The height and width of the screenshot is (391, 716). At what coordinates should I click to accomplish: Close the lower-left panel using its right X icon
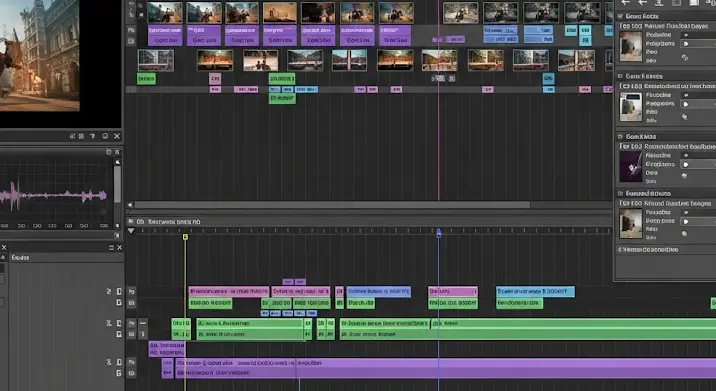[x=119, y=248]
